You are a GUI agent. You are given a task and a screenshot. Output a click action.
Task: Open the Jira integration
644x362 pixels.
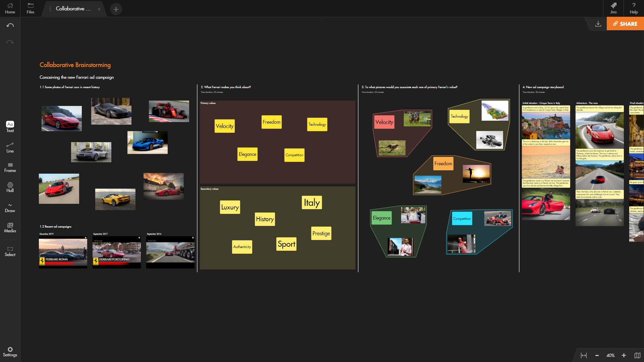(613, 8)
